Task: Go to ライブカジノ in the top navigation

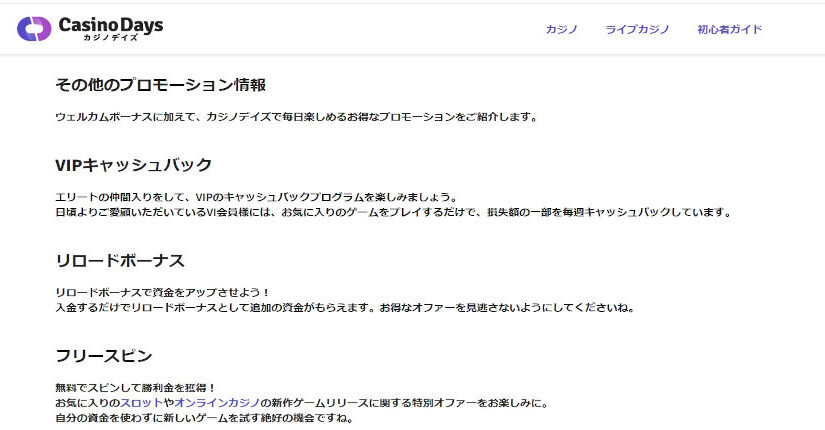Action: (x=637, y=29)
